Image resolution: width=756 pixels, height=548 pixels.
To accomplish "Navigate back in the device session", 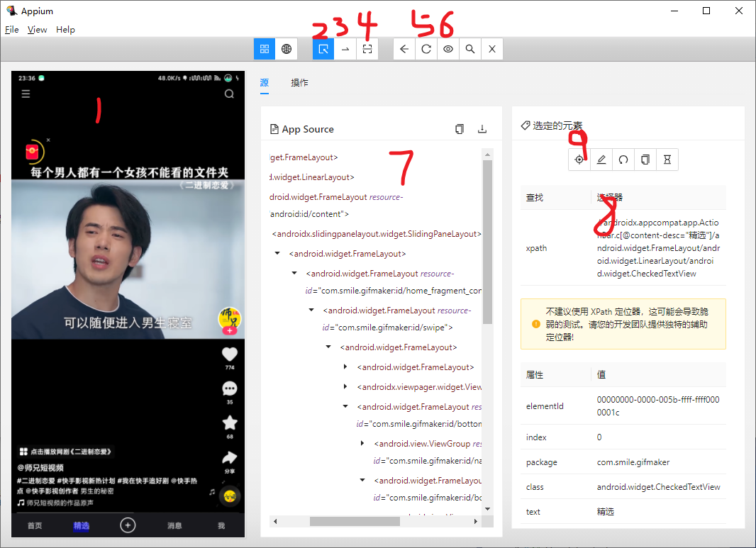I will click(x=404, y=49).
